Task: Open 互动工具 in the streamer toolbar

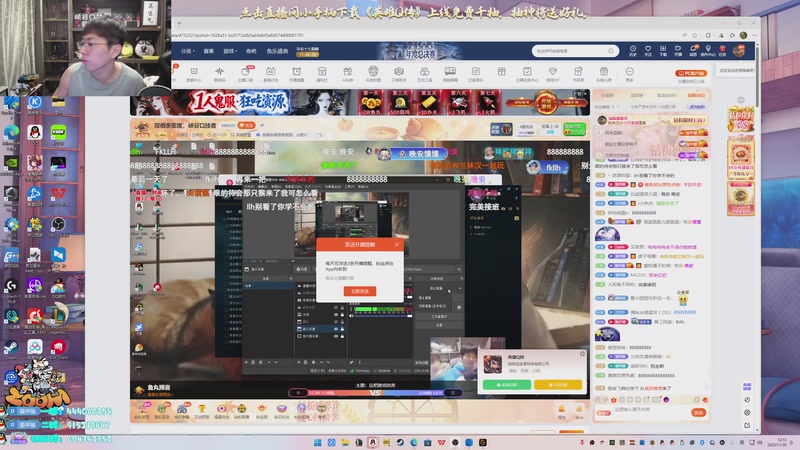Action: (424, 74)
